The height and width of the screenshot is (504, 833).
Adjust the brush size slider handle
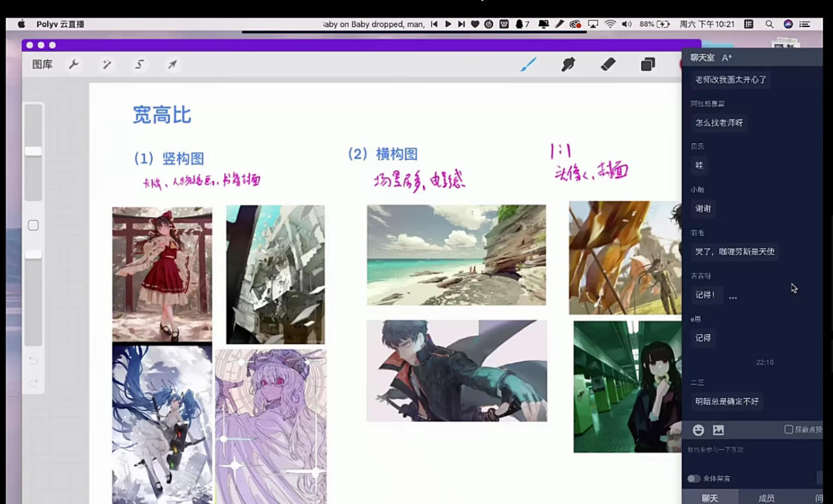pyautogui.click(x=33, y=151)
